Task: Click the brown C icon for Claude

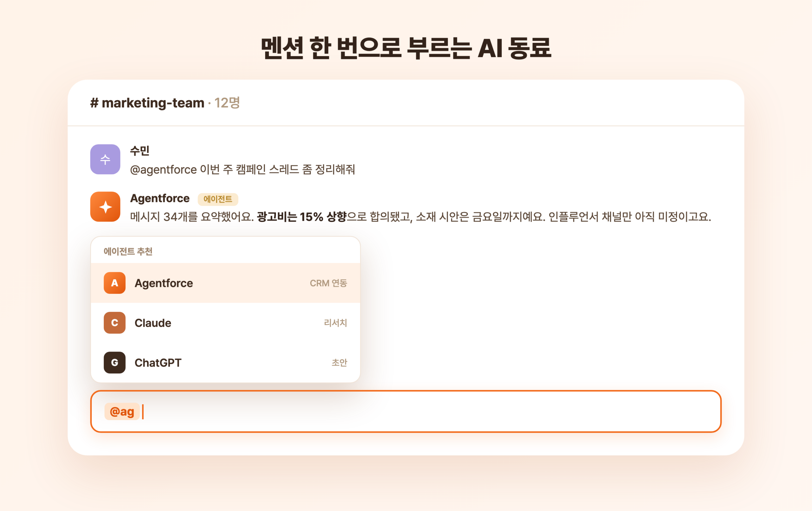Action: coord(115,323)
